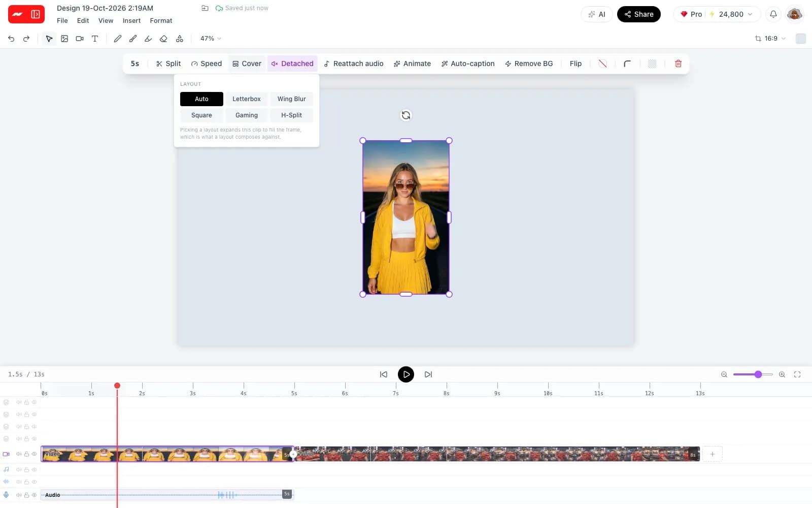Pick the video camera tool in toolbar
Screen dimensions: 812x508
tap(80, 39)
